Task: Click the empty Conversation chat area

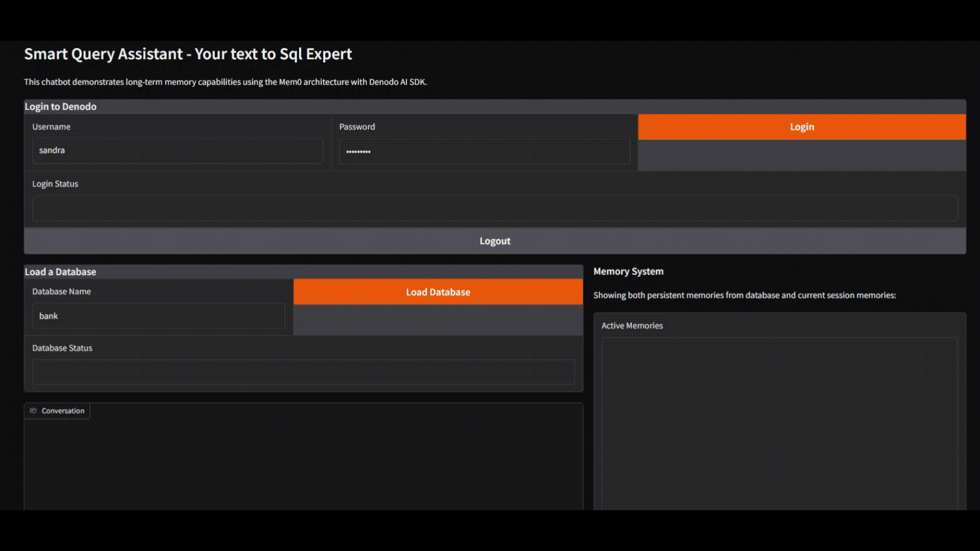Action: [x=303, y=464]
